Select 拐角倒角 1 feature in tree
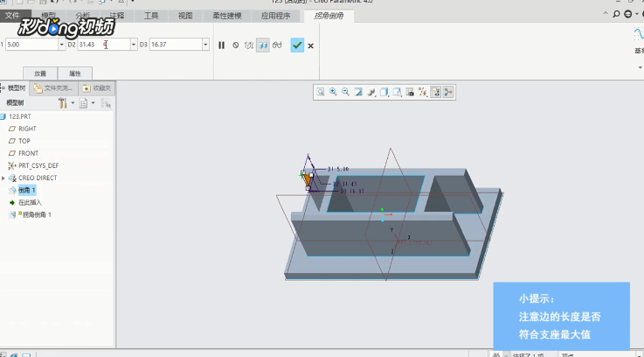This screenshot has width=644, height=357. pos(37,214)
